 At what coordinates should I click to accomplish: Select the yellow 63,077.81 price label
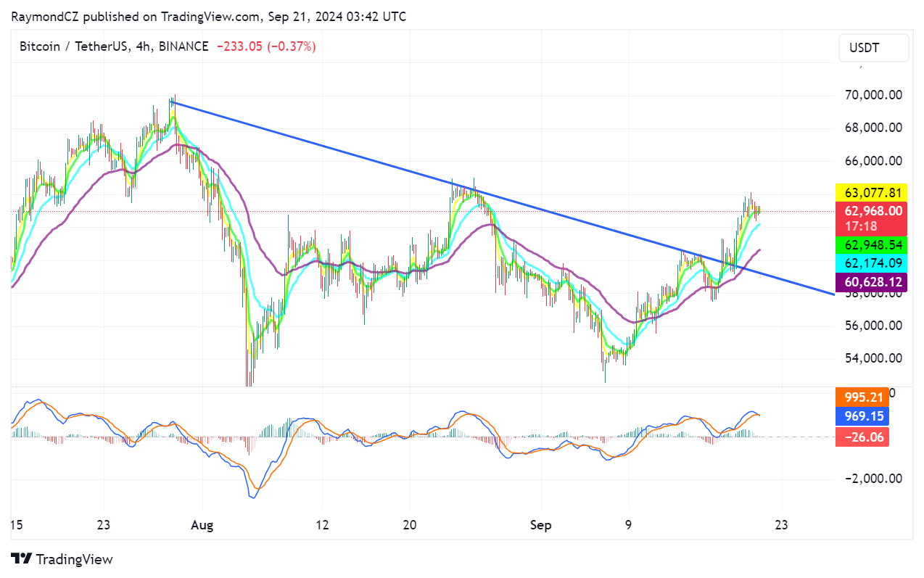click(871, 193)
